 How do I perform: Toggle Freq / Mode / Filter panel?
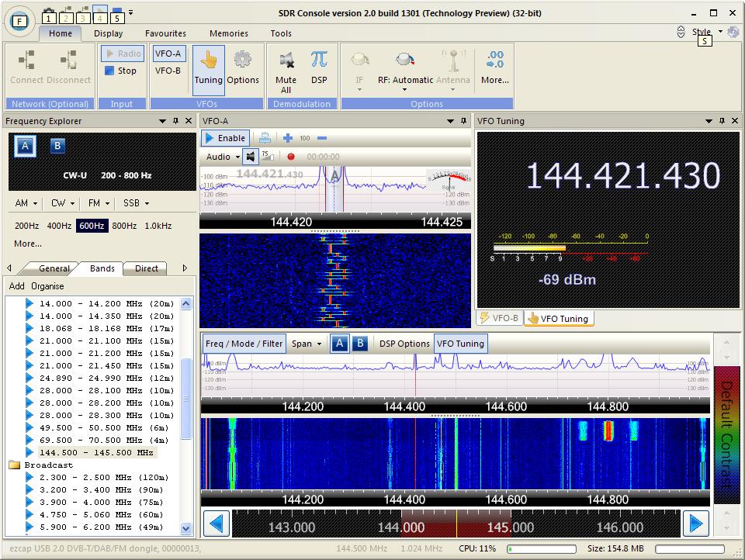(244, 344)
